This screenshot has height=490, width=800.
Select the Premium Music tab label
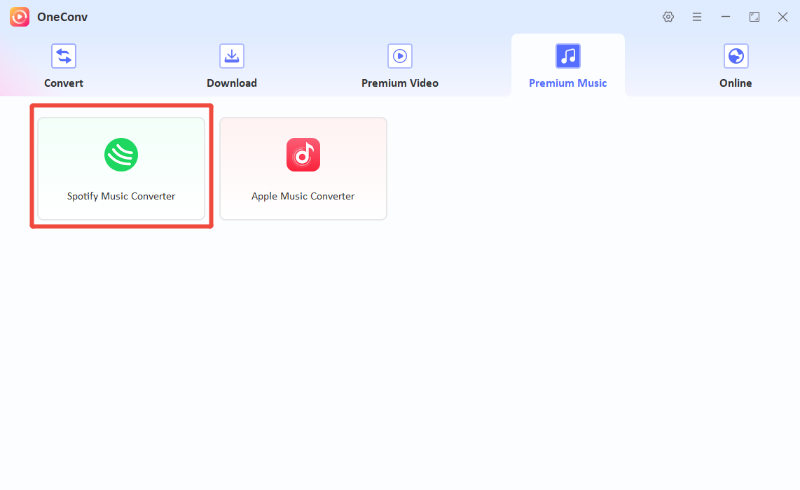click(568, 83)
